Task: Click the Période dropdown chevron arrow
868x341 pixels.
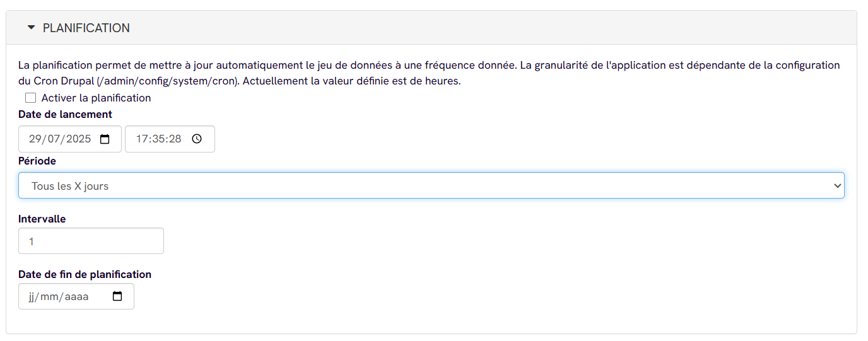Action: click(838, 186)
